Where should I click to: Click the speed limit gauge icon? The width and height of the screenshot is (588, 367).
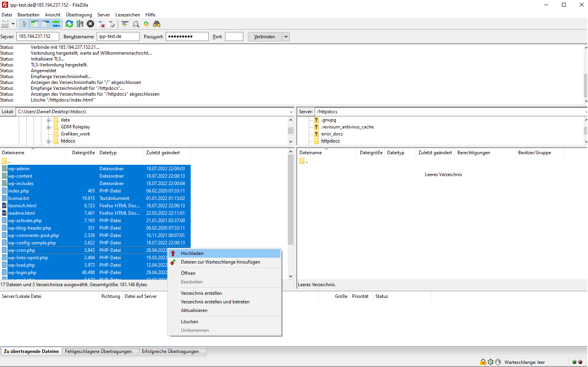tap(498, 362)
